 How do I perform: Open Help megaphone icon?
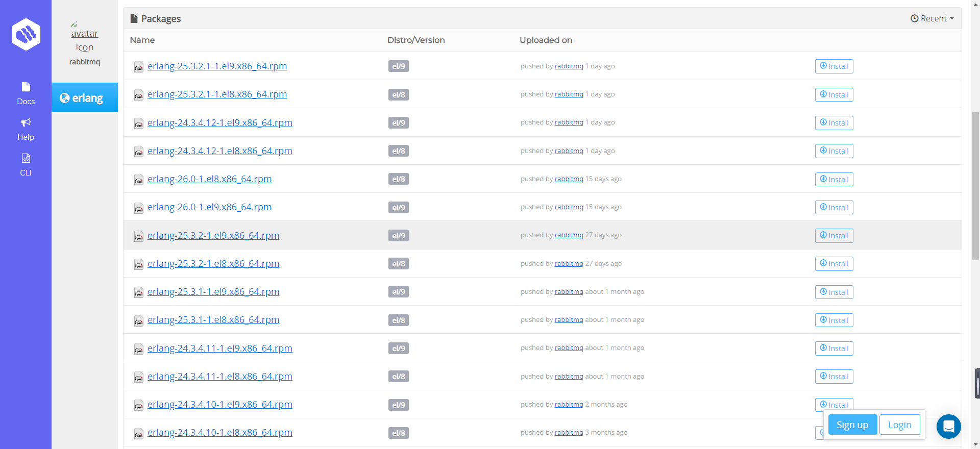pos(26,122)
